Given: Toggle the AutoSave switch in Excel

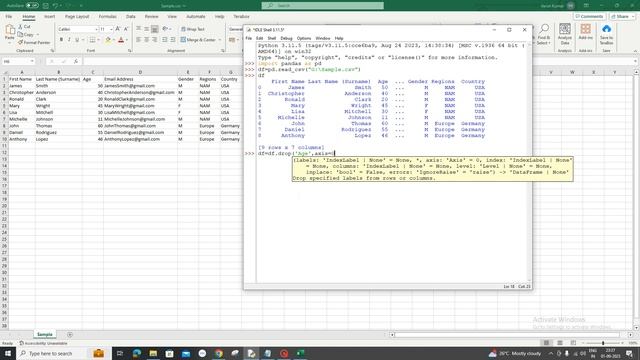Looking at the screenshot, I should click(32, 6).
